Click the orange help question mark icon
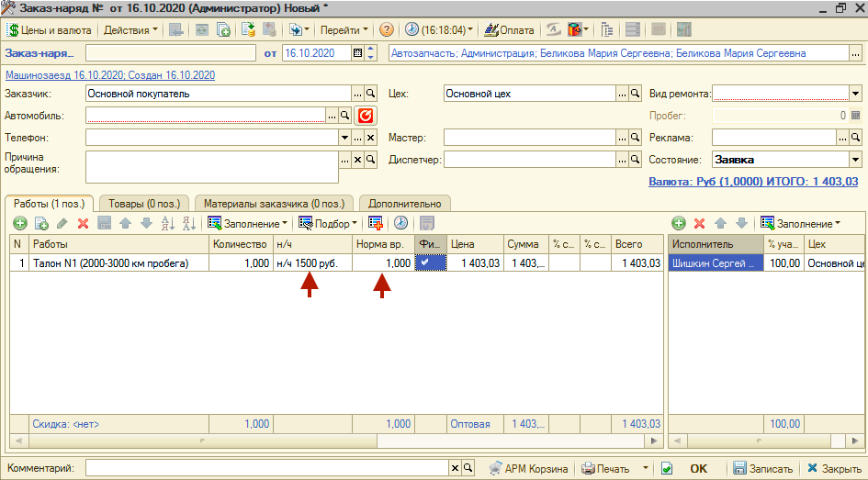868x480 pixels. [x=387, y=30]
